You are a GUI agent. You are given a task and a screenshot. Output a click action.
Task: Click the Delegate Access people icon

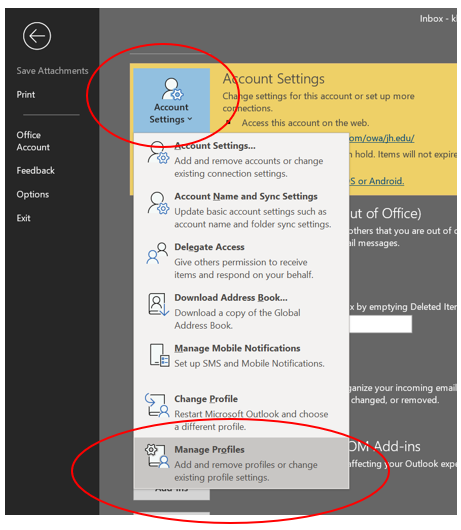click(x=157, y=253)
